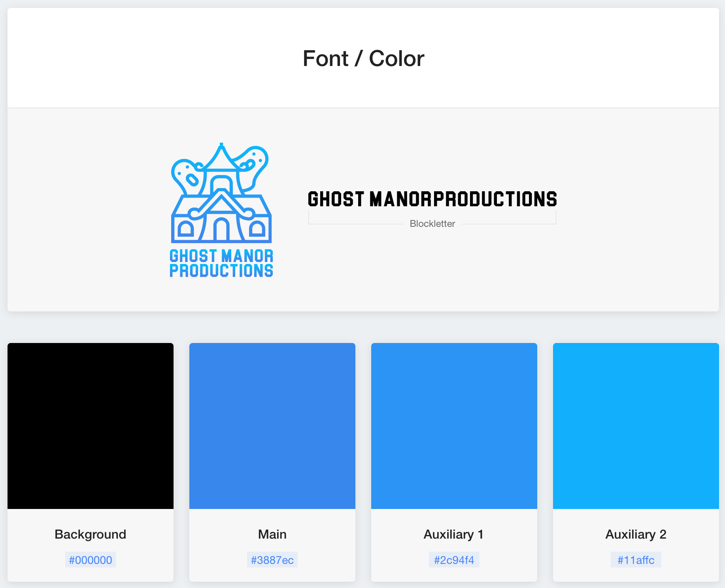Select the Main blue color swatch

coord(272,426)
